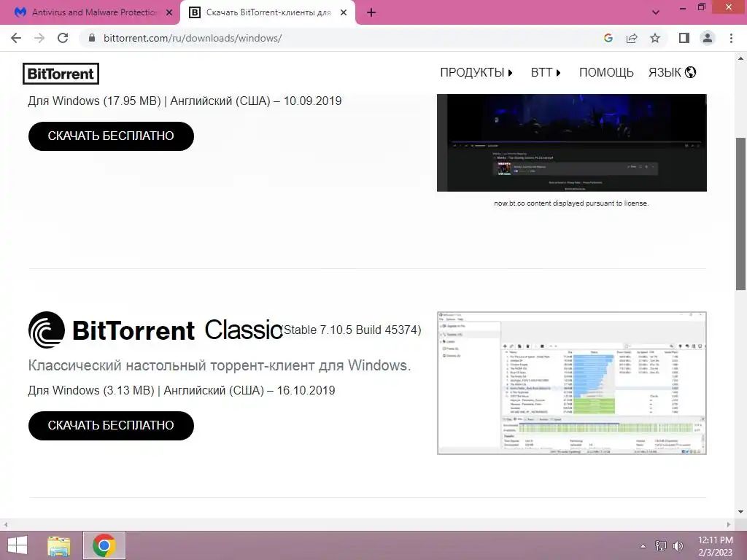Open File Explorer from the taskbar

59,545
